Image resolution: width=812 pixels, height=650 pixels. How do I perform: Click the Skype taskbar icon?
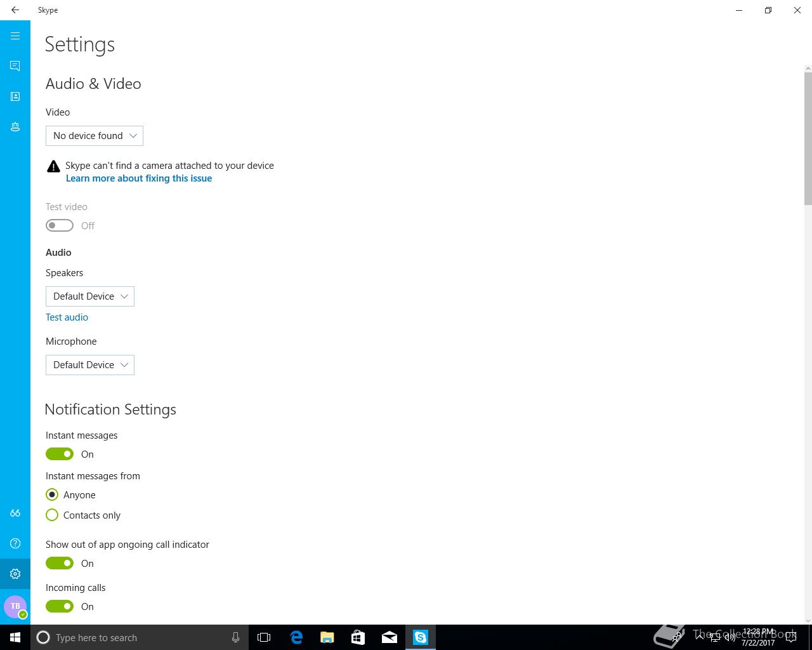[421, 637]
